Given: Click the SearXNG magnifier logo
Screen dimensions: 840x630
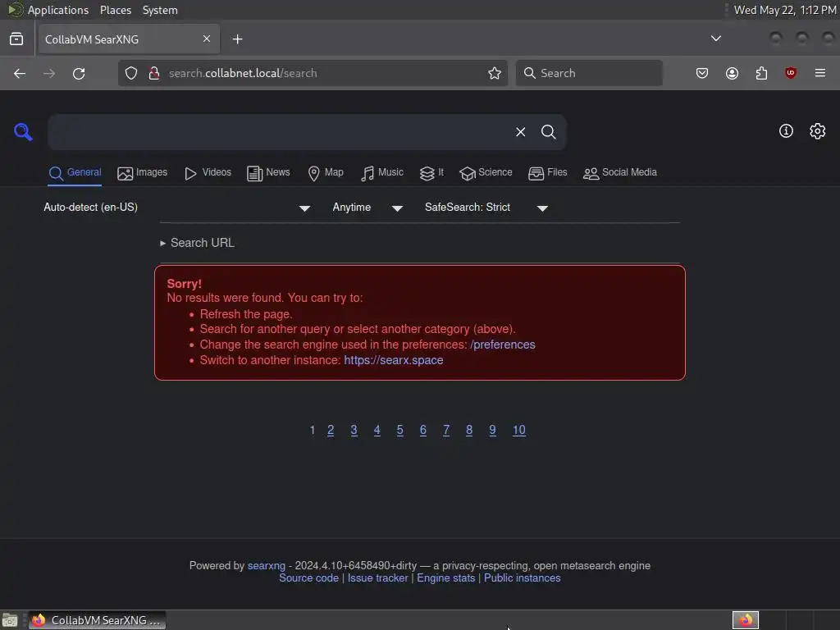Looking at the screenshot, I should [23, 131].
